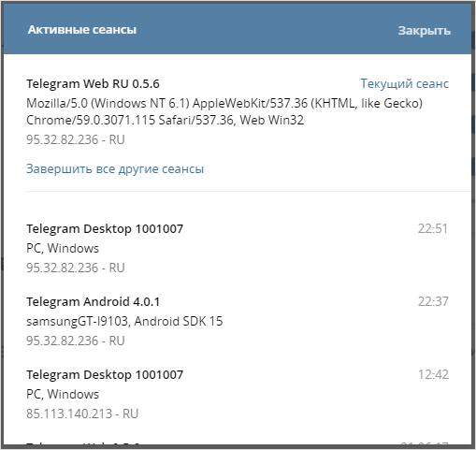Select the Telegram Web RU 0.5.6 session title

click(x=93, y=83)
